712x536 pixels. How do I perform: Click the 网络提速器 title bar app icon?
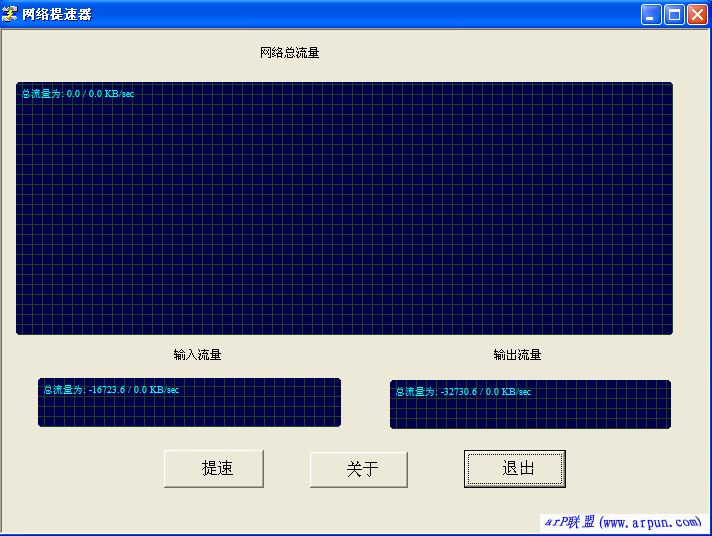[x=9, y=14]
